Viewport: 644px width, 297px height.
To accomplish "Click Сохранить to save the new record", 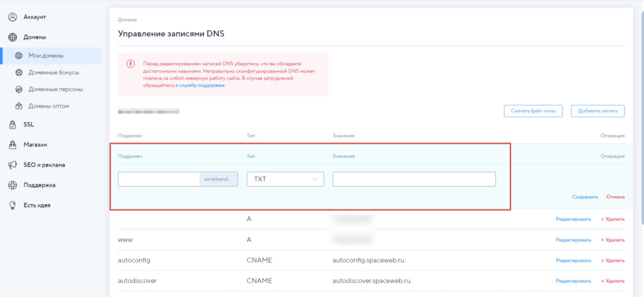I will pos(585,197).
